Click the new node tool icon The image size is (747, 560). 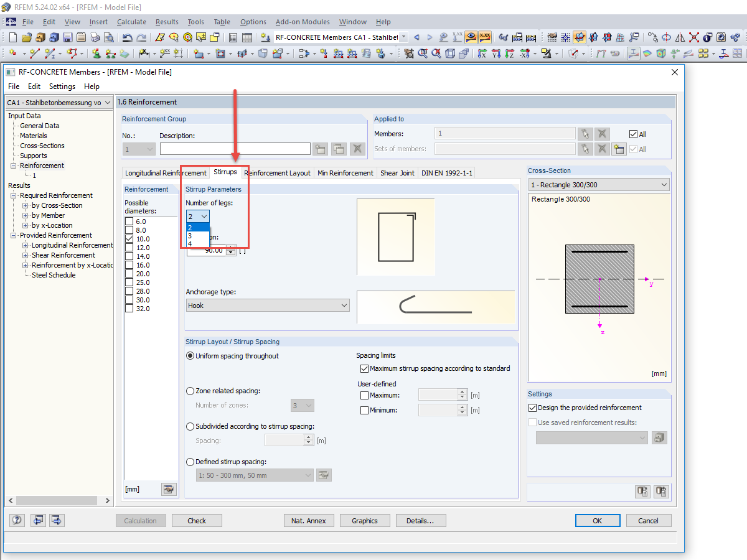tap(12, 54)
